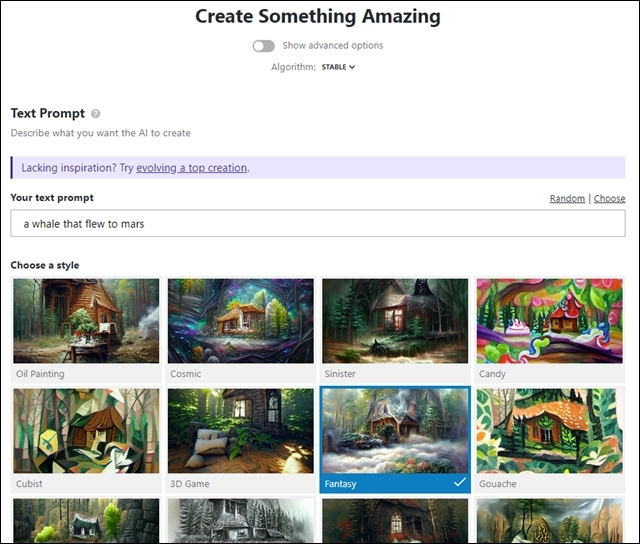The width and height of the screenshot is (640, 544).
Task: Click the Cubist label text
Action: point(29,484)
